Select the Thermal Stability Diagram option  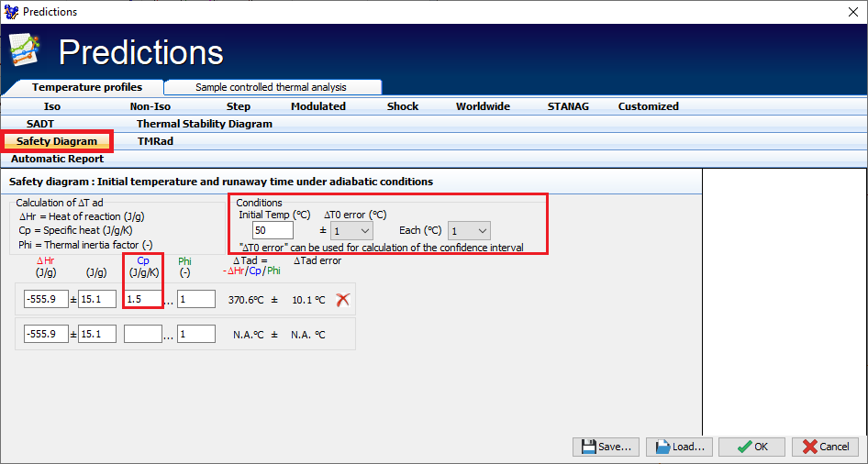point(204,124)
